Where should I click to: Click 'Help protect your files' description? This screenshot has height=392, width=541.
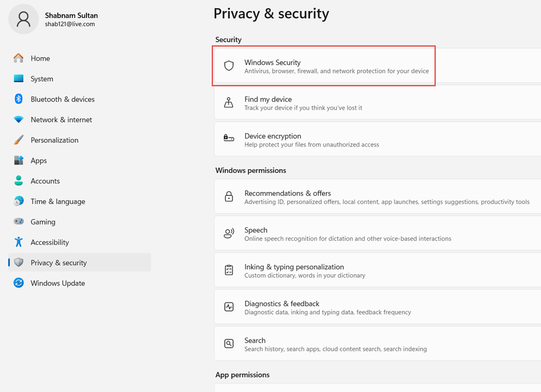(x=312, y=145)
